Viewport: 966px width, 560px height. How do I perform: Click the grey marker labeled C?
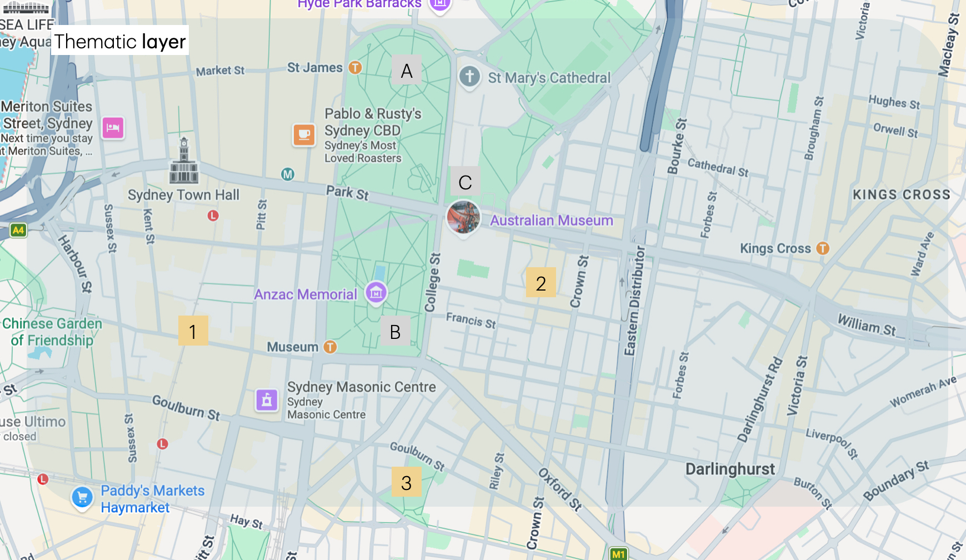point(465,182)
